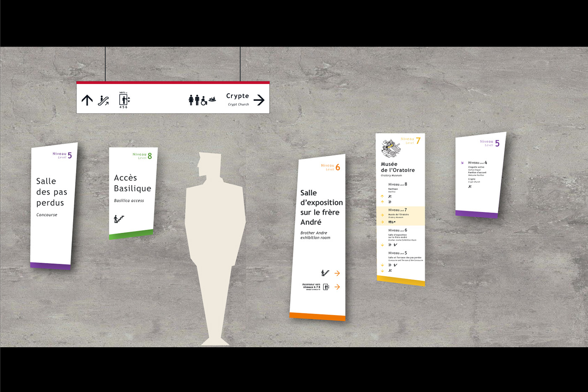Screen dimensions: 588x392
Task: Click the Crypte text on the hanging sign
Action: pyautogui.click(x=237, y=96)
